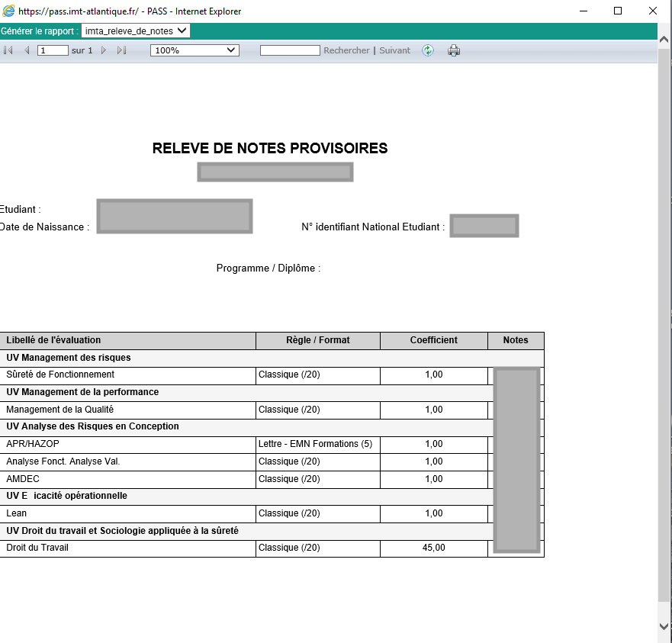Go to next report page
This screenshot has height=643, width=672.
[x=103, y=50]
